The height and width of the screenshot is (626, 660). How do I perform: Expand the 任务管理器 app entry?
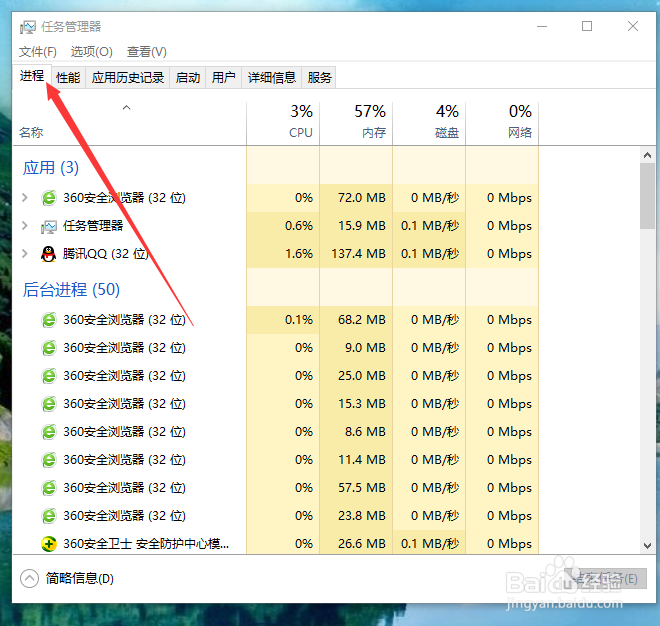coord(25,226)
